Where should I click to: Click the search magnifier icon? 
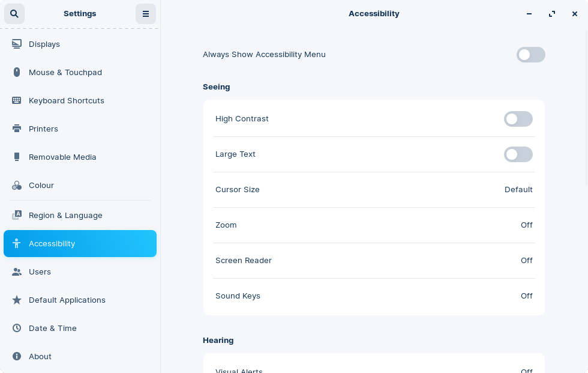pyautogui.click(x=14, y=14)
